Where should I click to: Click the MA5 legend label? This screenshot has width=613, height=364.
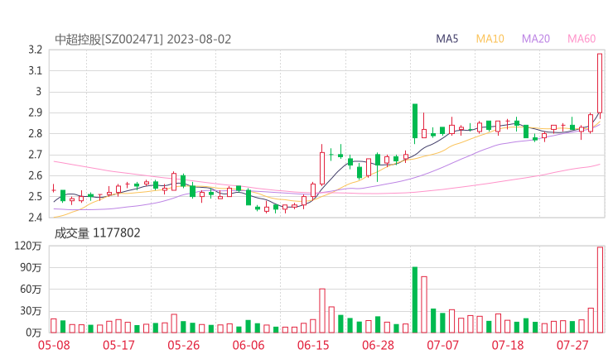coord(446,39)
